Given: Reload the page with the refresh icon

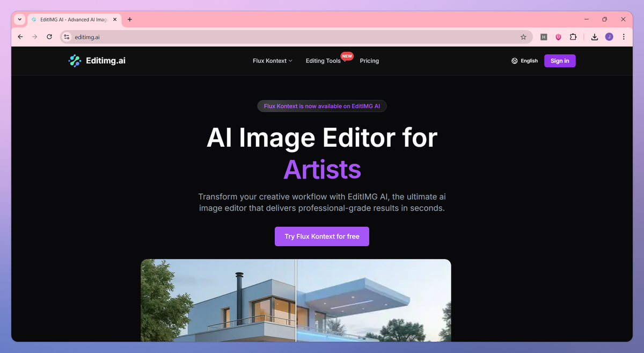Looking at the screenshot, I should point(49,37).
